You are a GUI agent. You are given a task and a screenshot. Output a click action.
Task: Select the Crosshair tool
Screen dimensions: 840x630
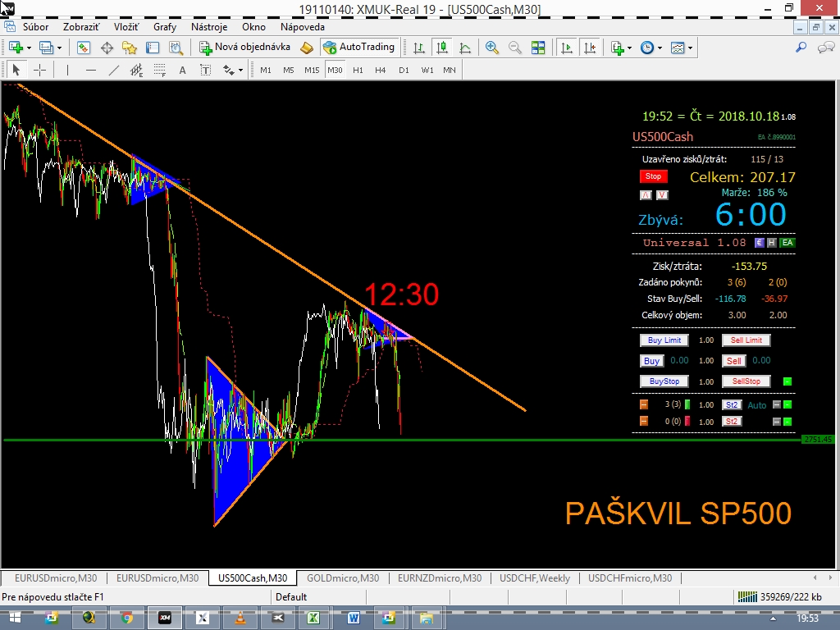coord(39,71)
